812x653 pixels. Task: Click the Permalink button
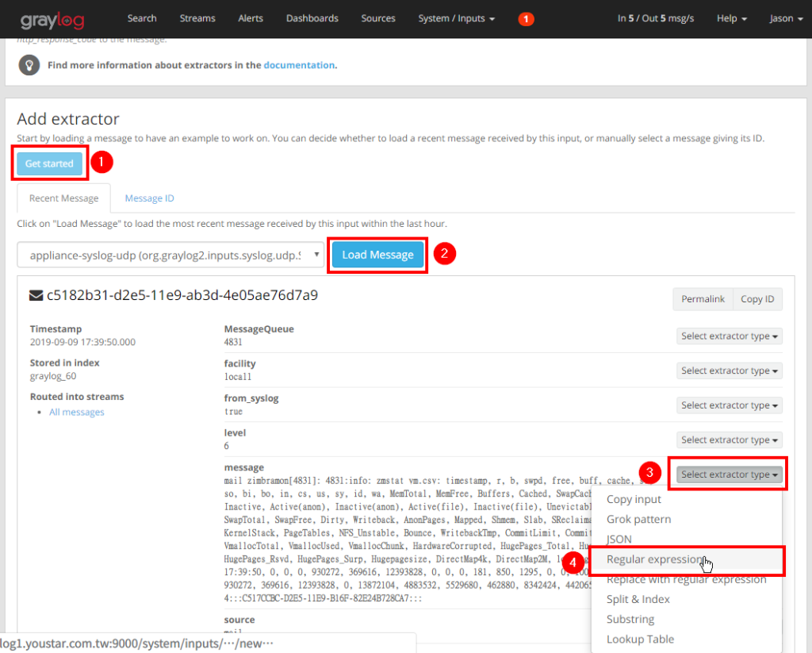(703, 300)
